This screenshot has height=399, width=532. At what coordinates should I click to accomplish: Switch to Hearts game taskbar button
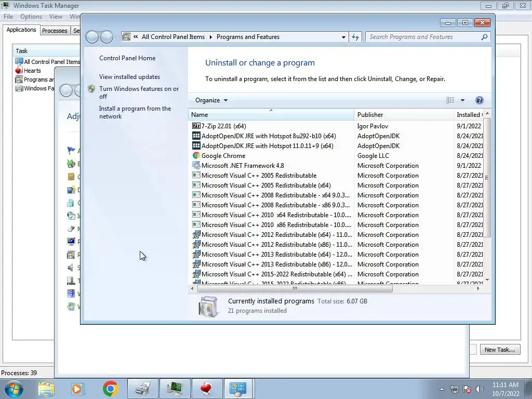207,389
